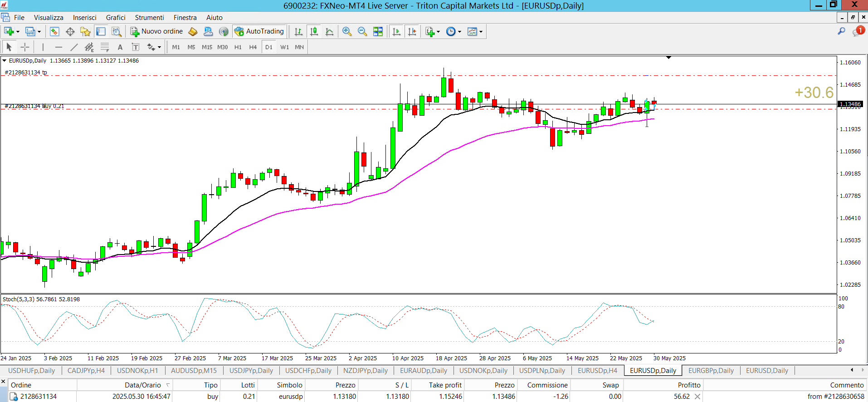Click the periodicity clock icon
Screen dimensions: 868x402
point(451,31)
